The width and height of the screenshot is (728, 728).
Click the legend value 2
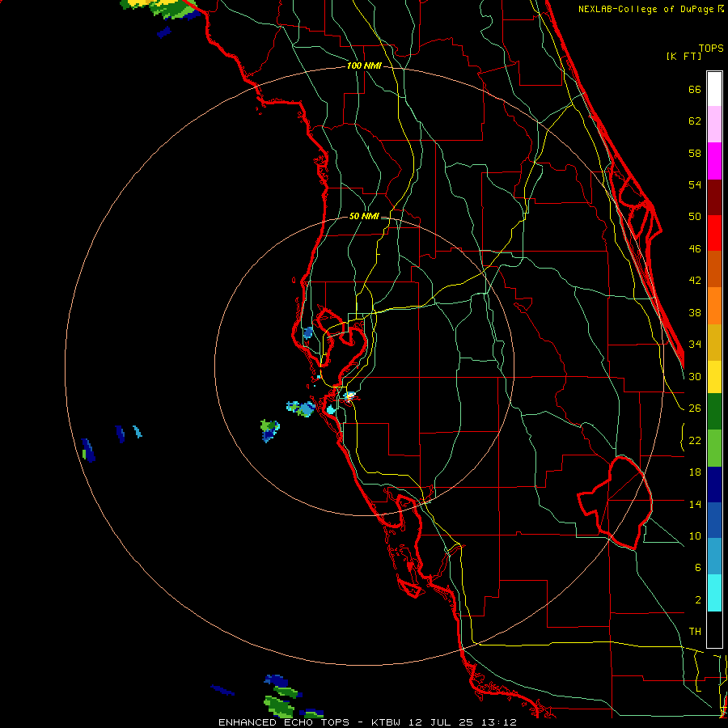tap(697, 600)
